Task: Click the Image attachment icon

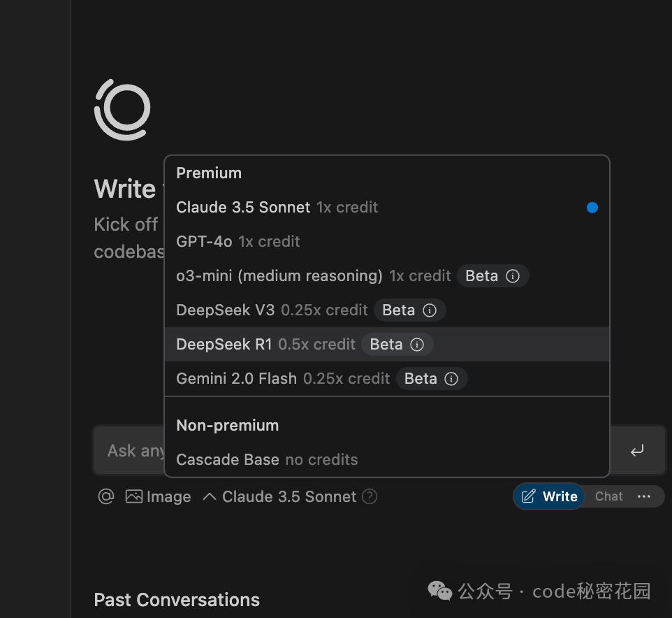Action: pos(134,496)
